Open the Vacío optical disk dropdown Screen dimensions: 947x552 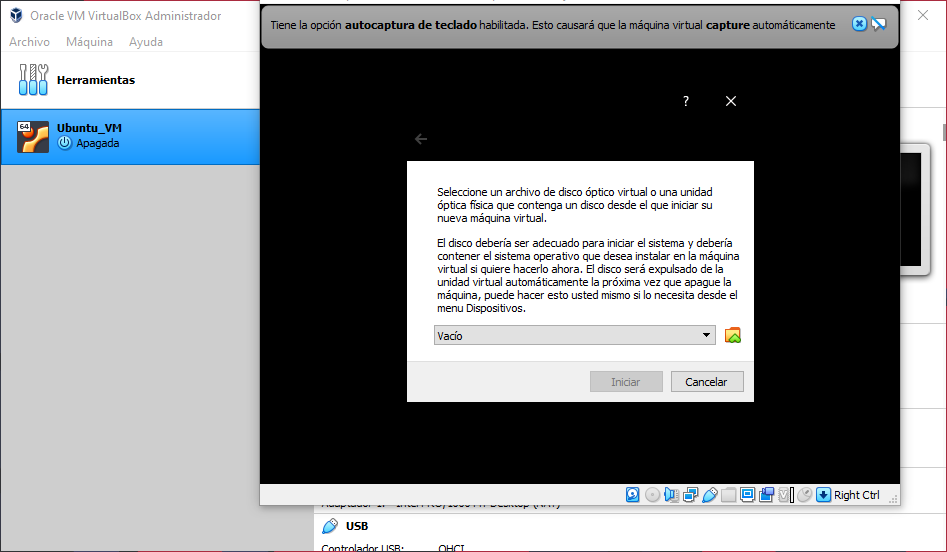(x=574, y=335)
